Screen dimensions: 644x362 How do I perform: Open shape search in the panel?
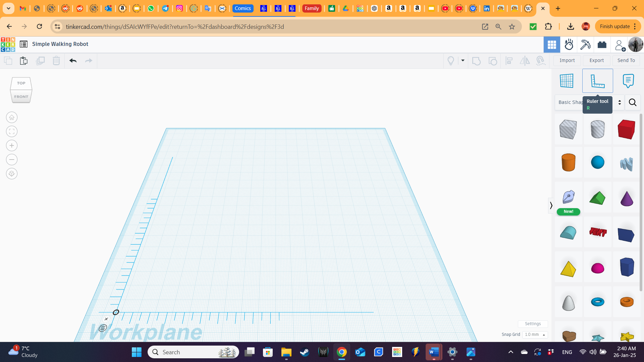pyautogui.click(x=633, y=103)
